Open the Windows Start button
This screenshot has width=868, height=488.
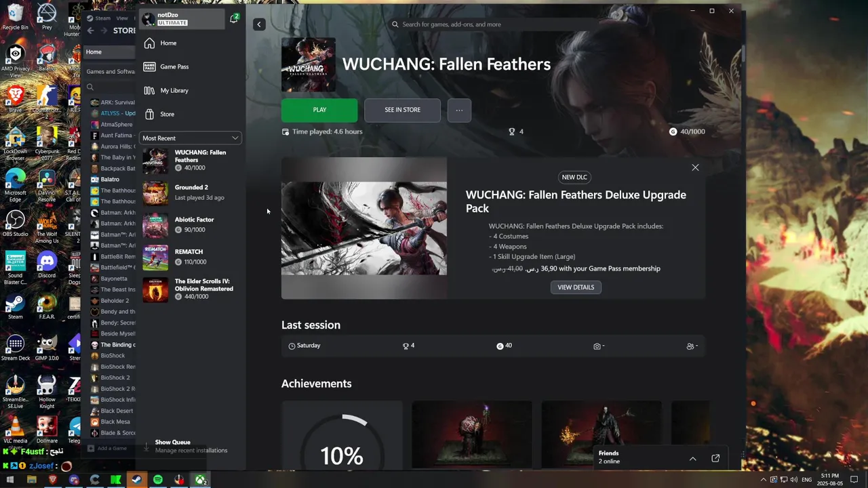(x=11, y=480)
